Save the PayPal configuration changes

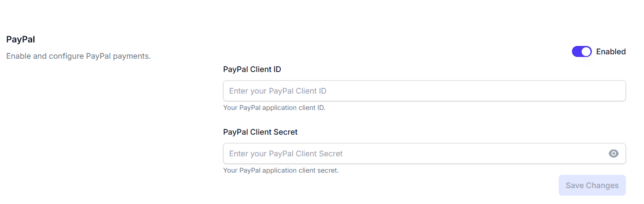tap(592, 185)
